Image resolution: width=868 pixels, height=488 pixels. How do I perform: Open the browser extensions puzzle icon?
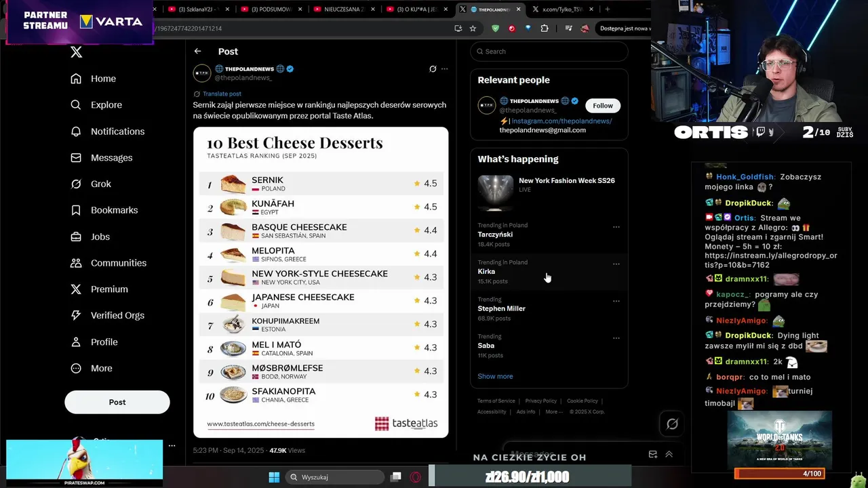545,28
